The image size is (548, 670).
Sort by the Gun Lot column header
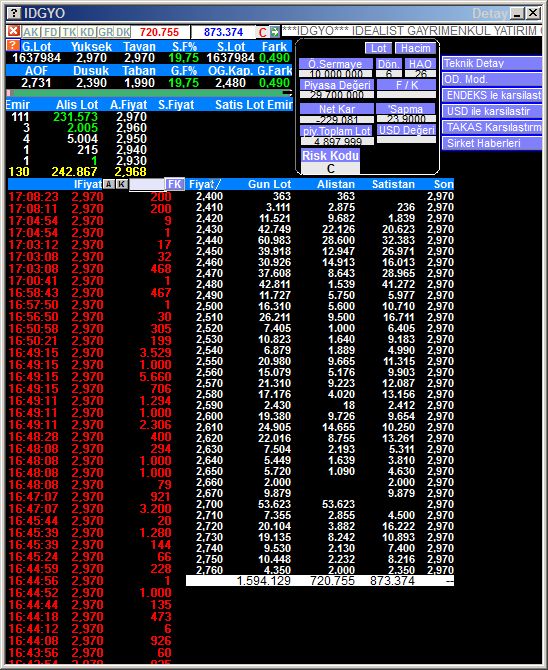(269, 184)
